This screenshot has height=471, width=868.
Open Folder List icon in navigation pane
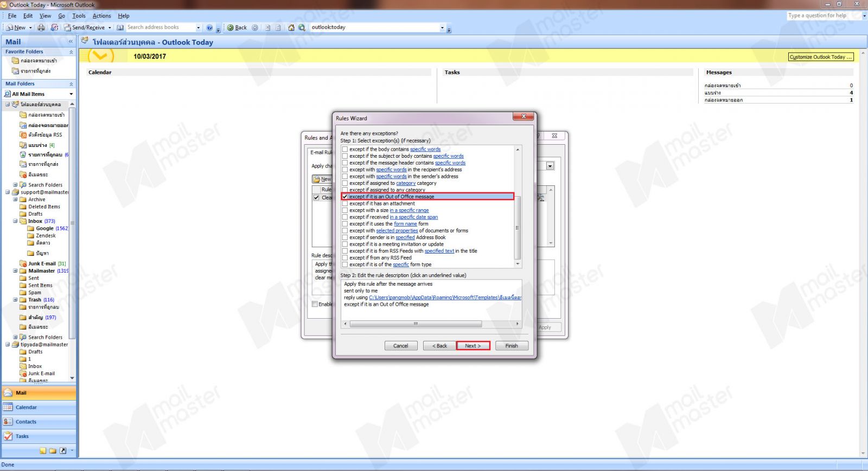[x=53, y=450]
